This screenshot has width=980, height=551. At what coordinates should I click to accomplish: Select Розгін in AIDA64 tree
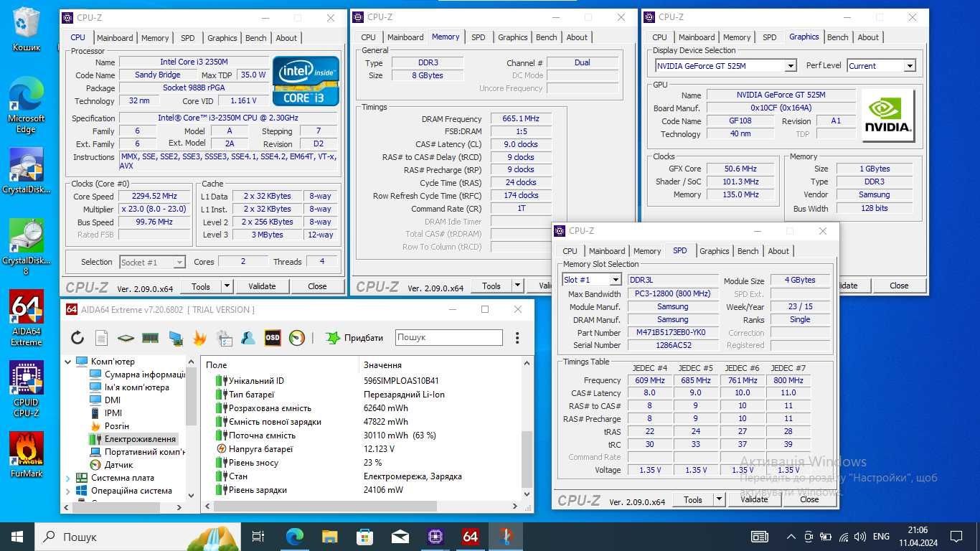[117, 426]
